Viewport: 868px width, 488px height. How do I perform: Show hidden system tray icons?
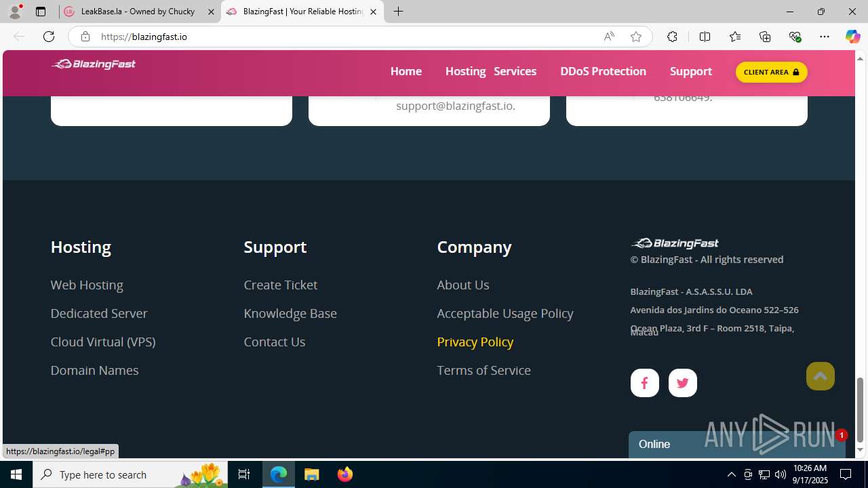tap(731, 474)
